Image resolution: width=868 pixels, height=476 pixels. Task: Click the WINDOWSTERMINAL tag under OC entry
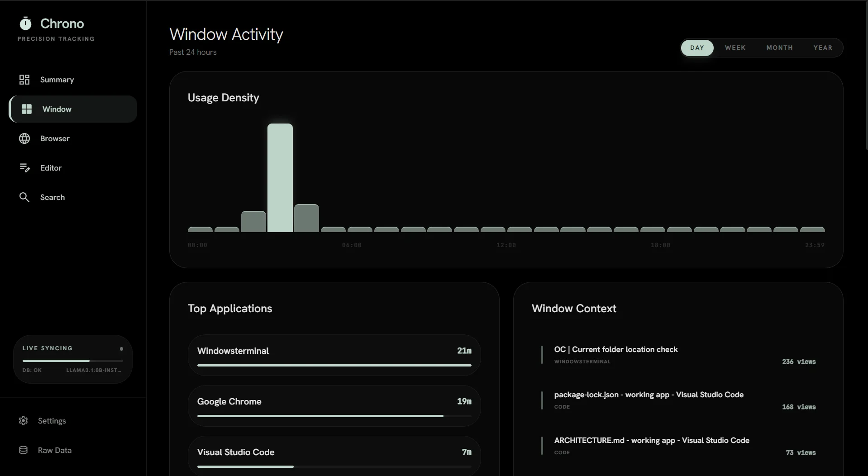pos(582,362)
